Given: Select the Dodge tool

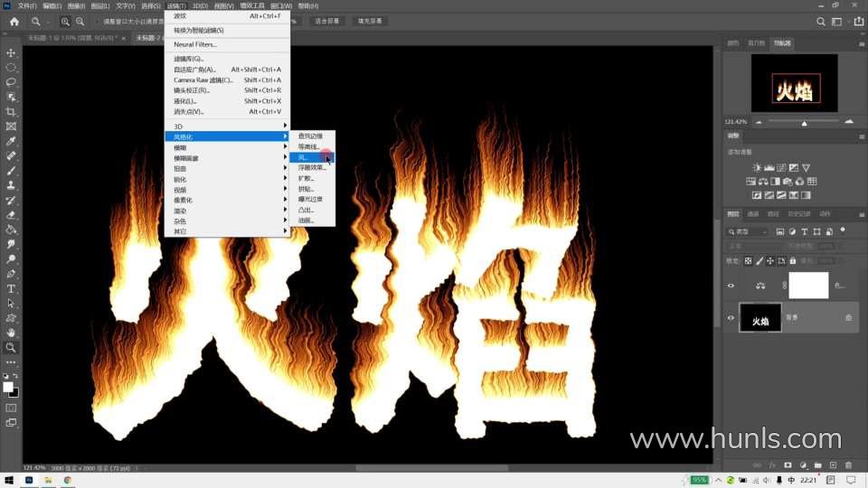Looking at the screenshot, I should click(11, 259).
